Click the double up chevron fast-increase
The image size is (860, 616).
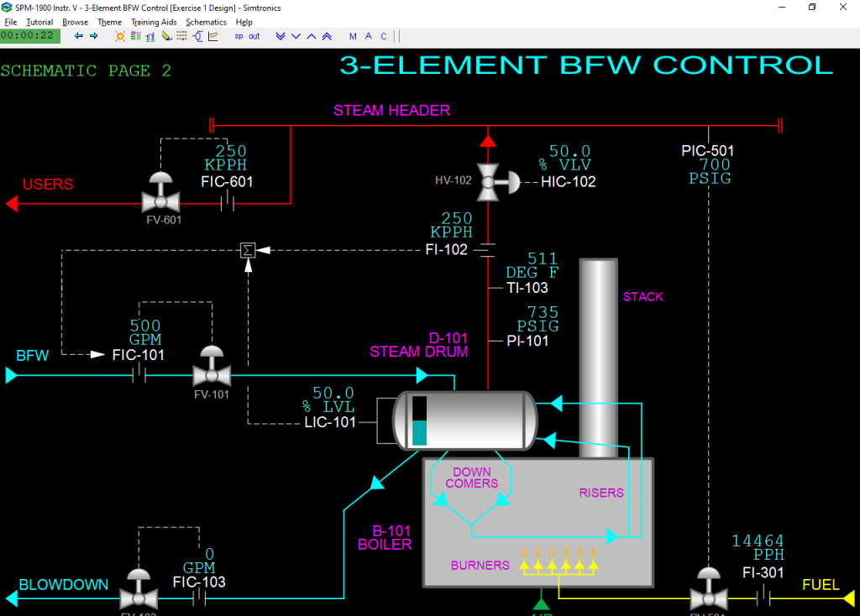click(x=327, y=37)
